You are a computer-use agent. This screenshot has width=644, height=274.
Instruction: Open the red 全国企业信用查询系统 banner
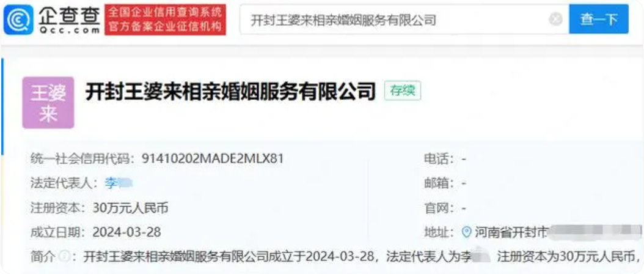165,20
